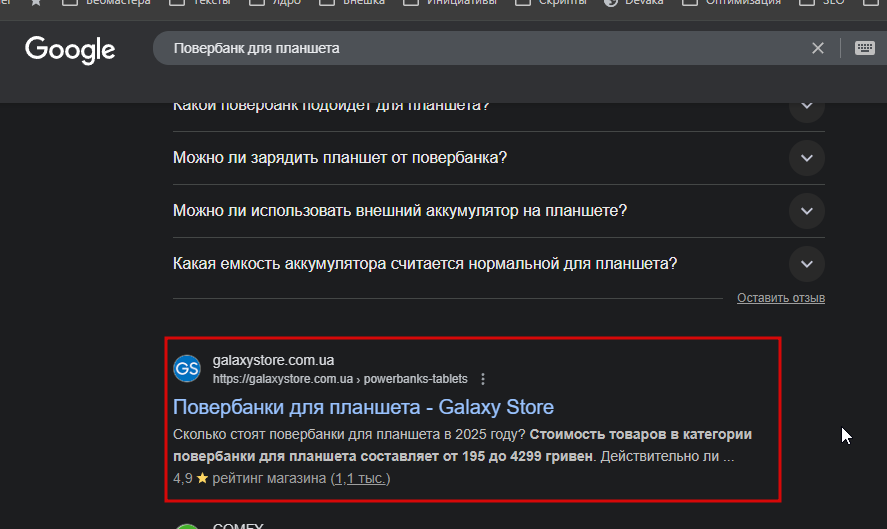Open the 'Скрипты' bookmark folder

click(x=551, y=3)
